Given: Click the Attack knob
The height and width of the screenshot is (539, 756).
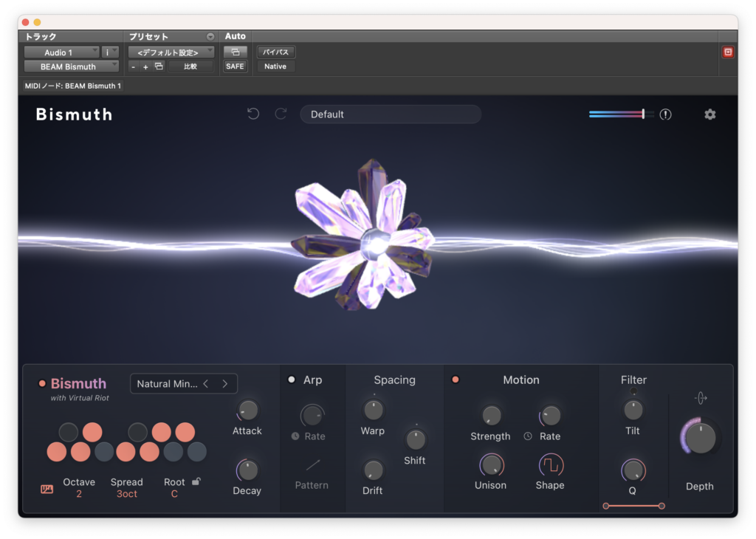Looking at the screenshot, I should coord(248,411).
